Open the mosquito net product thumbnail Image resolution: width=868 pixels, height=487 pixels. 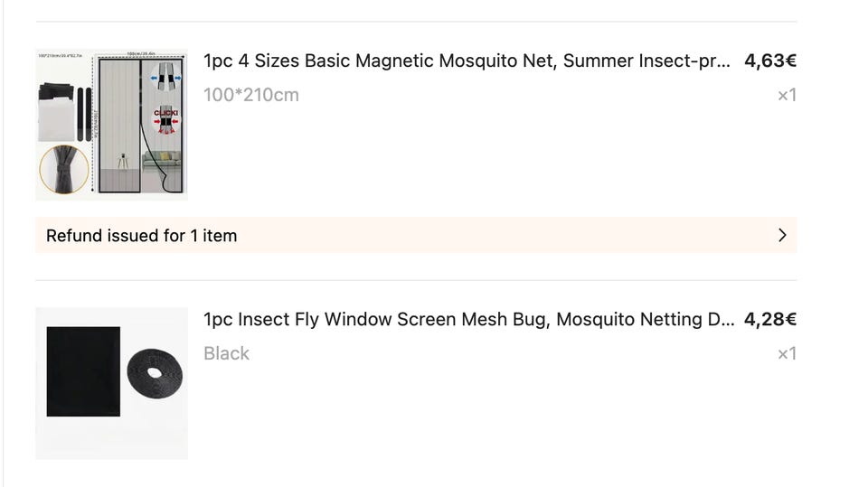coord(111,125)
